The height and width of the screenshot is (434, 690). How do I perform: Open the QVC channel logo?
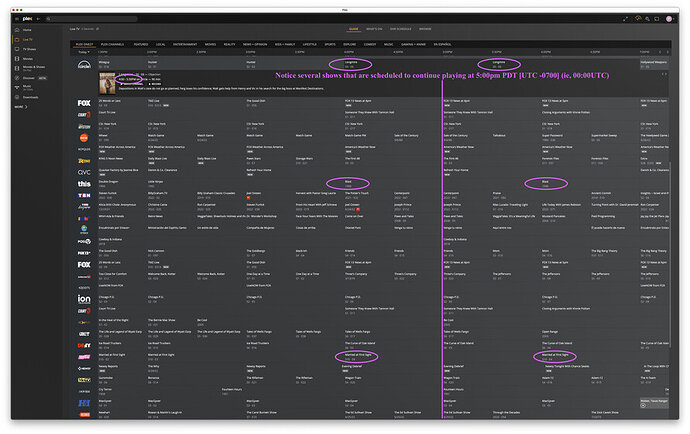[x=84, y=172]
